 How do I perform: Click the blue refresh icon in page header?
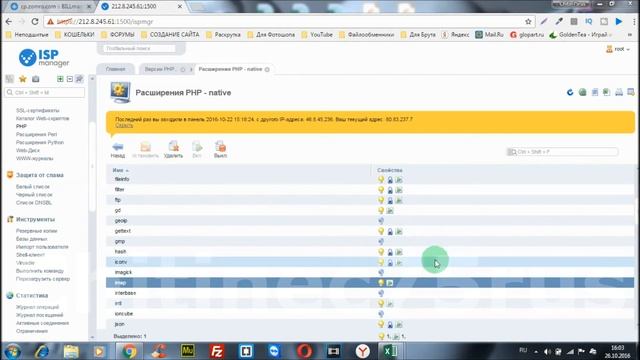click(570, 92)
